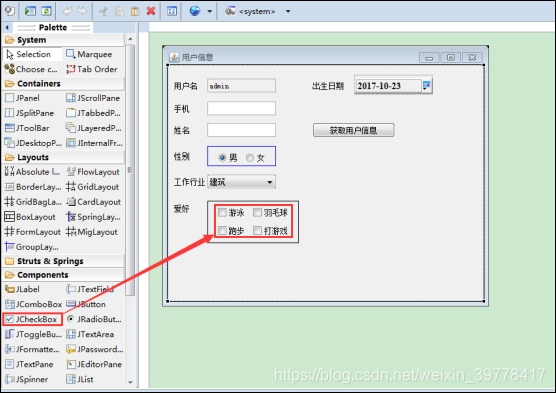The width and height of the screenshot is (556, 394).
Task: Open the <system> look and feel dropdown
Action: tap(288, 11)
